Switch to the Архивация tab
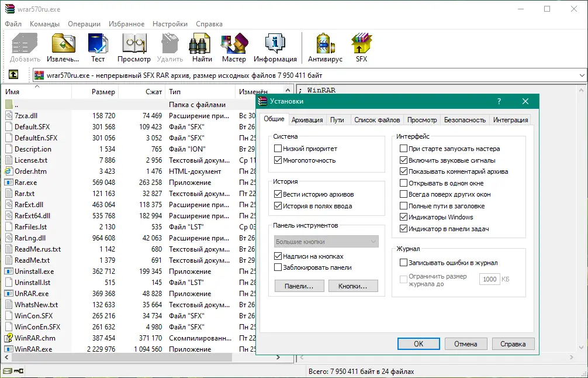The height and width of the screenshot is (378, 588). pos(307,120)
